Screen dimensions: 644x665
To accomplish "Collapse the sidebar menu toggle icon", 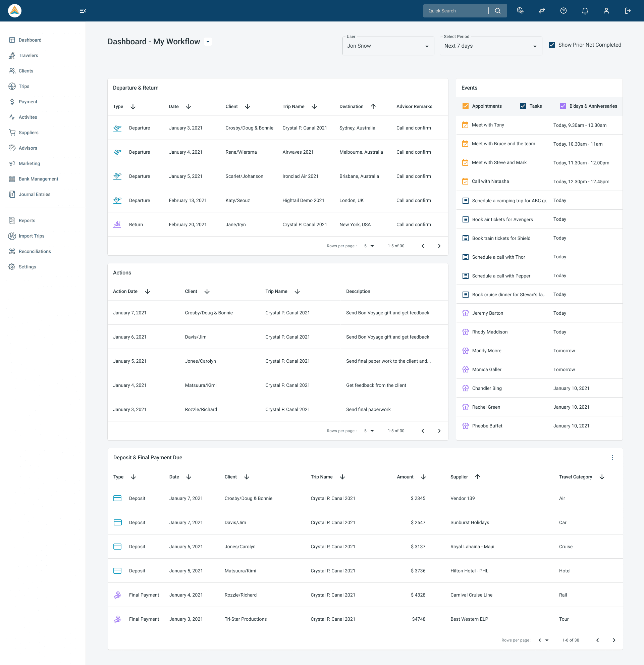I will pos(83,11).
